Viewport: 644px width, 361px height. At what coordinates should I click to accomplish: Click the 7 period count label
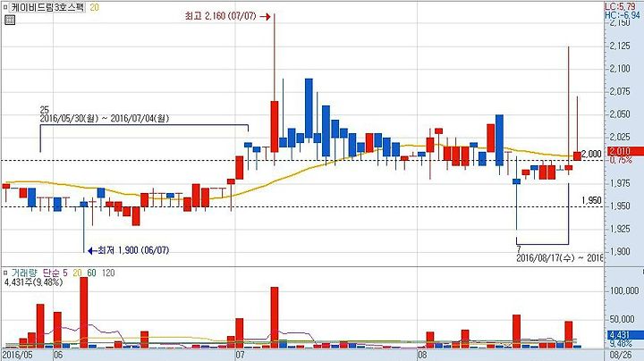click(x=519, y=249)
